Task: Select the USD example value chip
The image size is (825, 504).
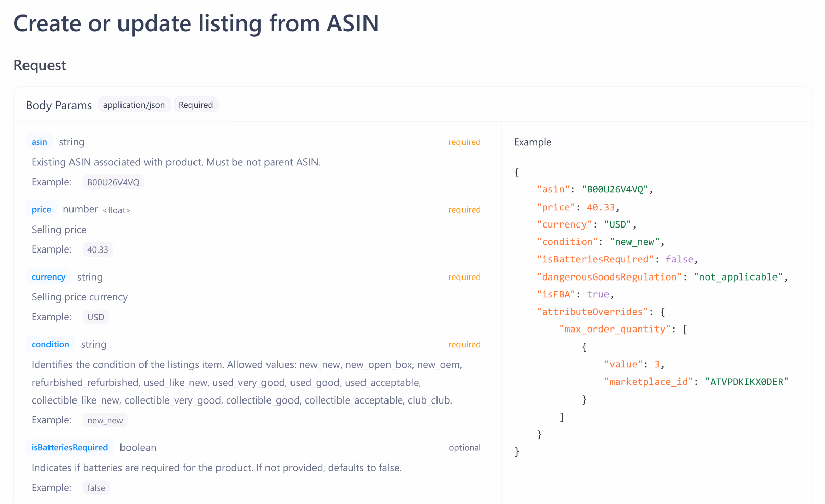Action: coord(96,317)
